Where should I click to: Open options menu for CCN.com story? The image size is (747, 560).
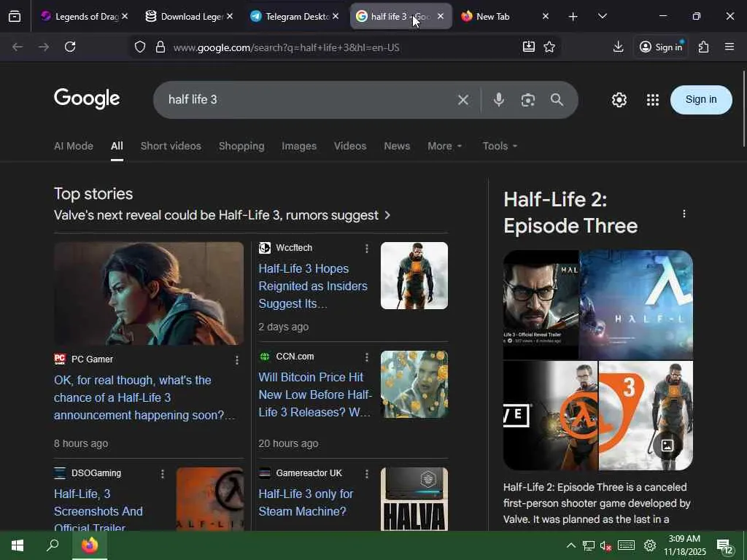coord(366,357)
